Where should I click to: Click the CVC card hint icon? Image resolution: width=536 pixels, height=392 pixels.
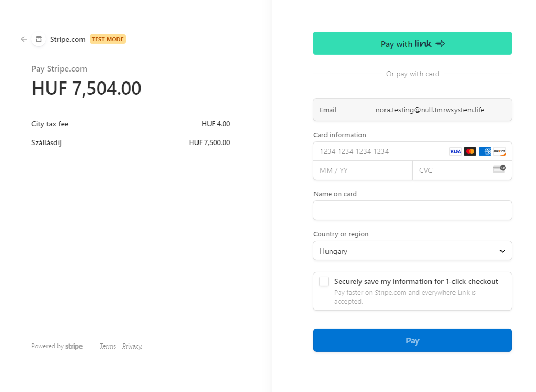499,169
